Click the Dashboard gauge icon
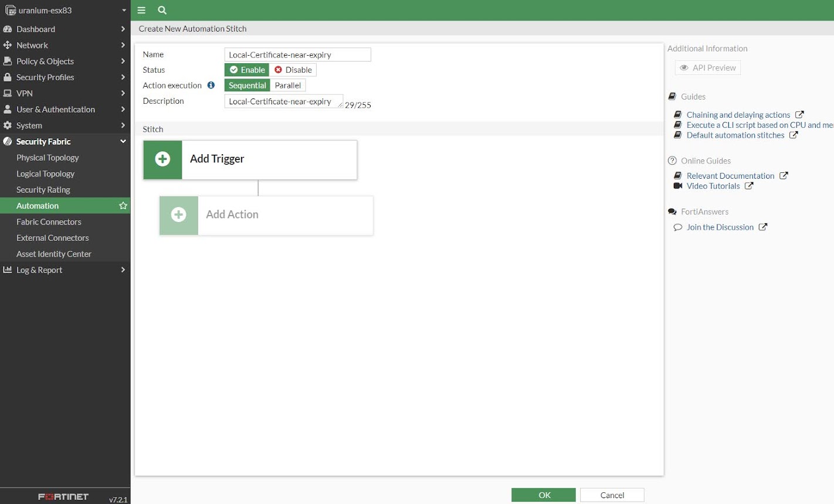 pyautogui.click(x=8, y=29)
